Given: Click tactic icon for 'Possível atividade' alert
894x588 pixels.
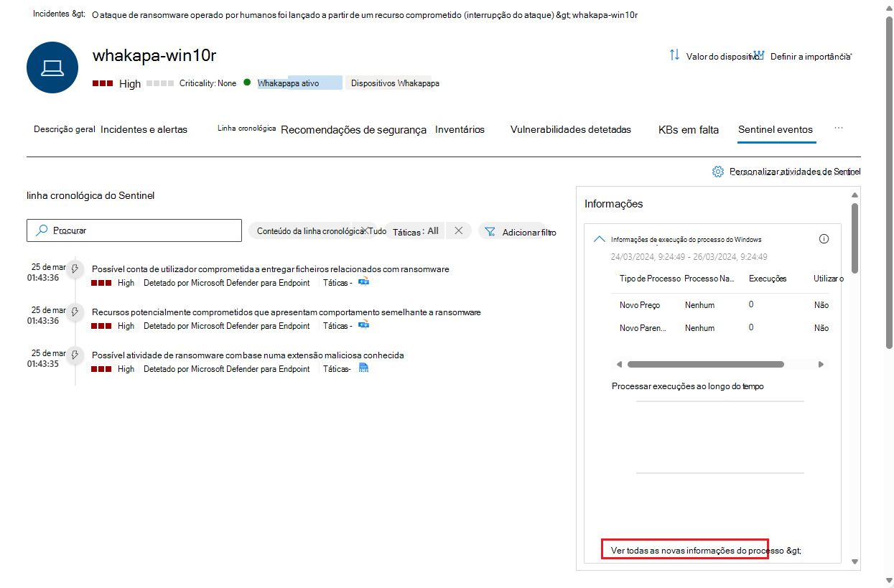Looking at the screenshot, I should (x=363, y=368).
